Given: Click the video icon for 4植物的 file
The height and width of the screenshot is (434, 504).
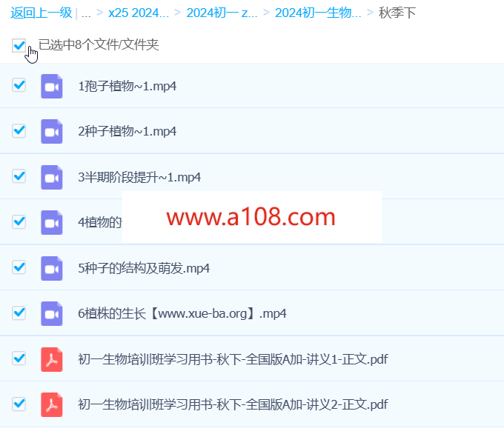Looking at the screenshot, I should click(x=52, y=223).
